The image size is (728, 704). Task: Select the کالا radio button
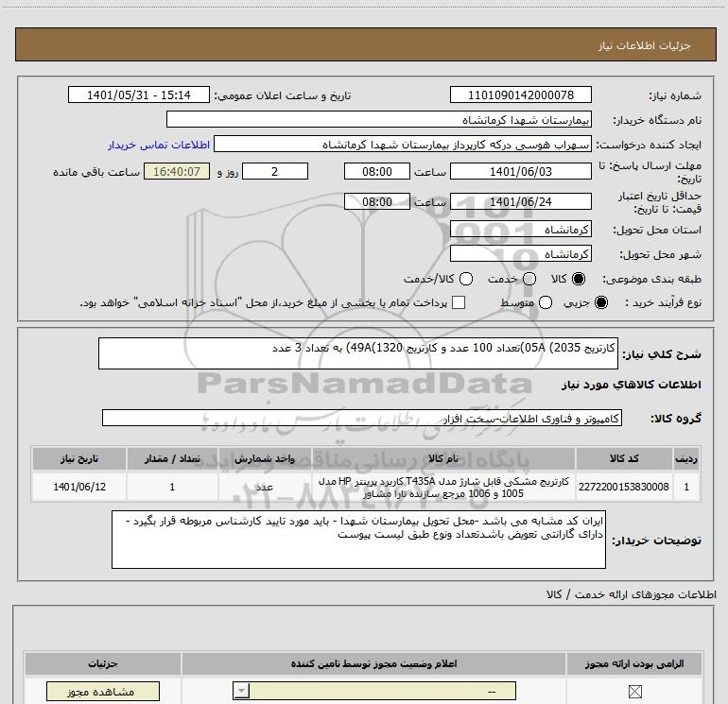[579, 279]
